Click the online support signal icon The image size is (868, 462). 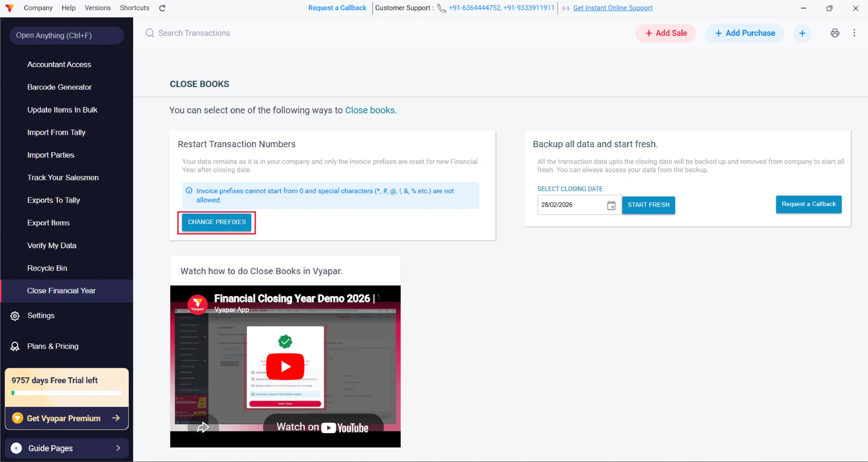[566, 8]
